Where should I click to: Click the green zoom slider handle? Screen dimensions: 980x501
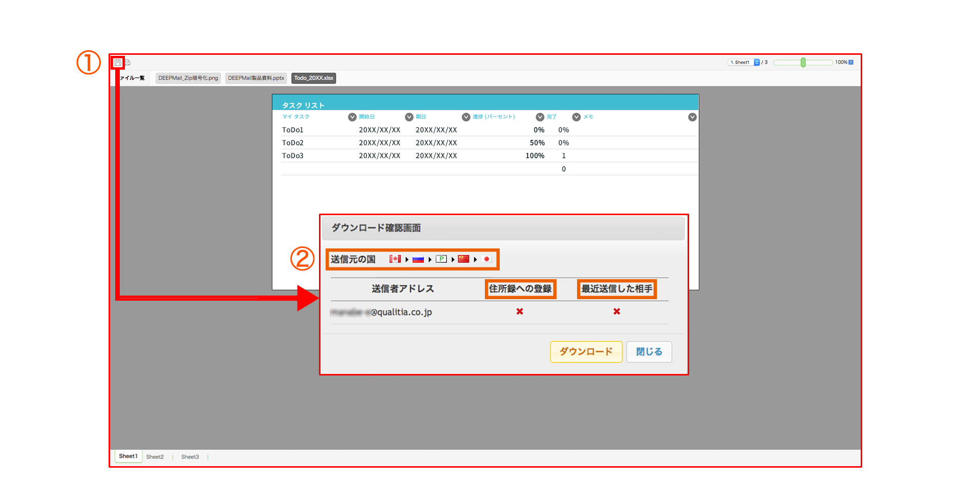[803, 62]
